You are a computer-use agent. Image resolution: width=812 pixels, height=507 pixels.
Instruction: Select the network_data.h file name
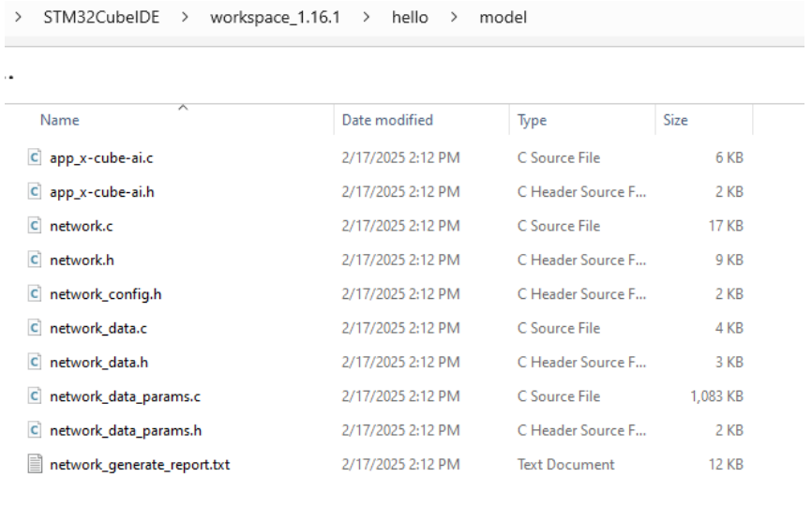98,363
